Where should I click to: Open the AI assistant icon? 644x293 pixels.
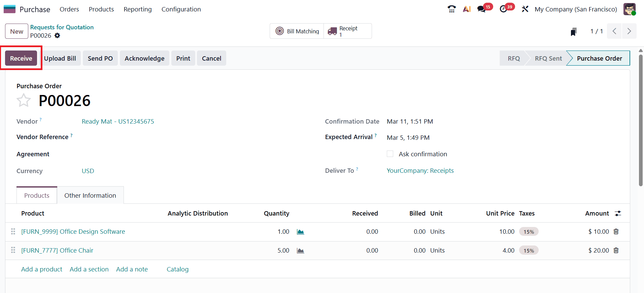[467, 9]
